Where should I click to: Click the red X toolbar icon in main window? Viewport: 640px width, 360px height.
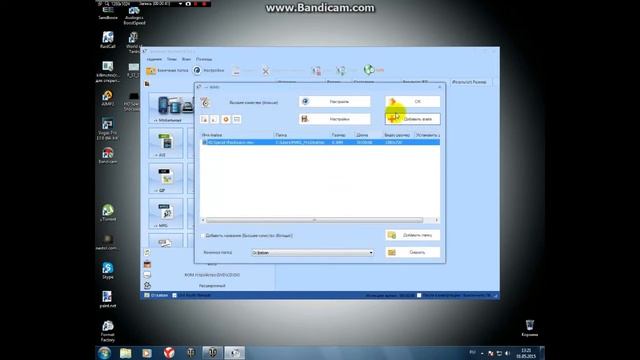[266, 71]
